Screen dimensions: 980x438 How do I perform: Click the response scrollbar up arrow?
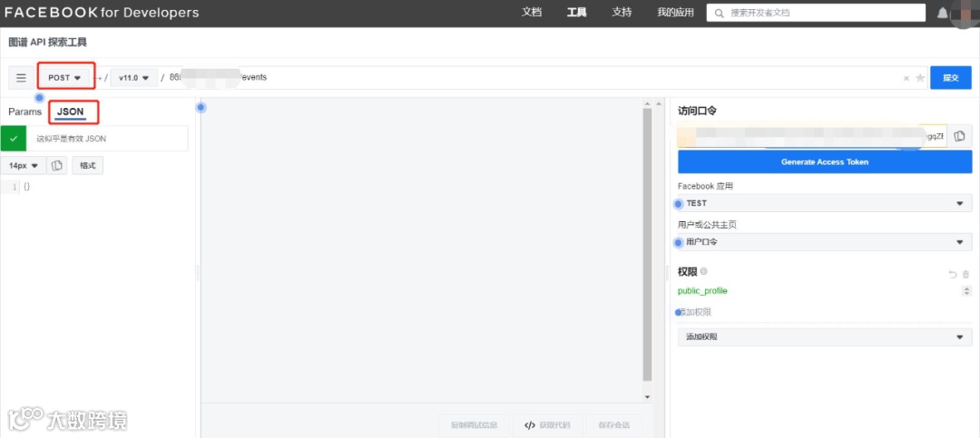pyautogui.click(x=648, y=103)
